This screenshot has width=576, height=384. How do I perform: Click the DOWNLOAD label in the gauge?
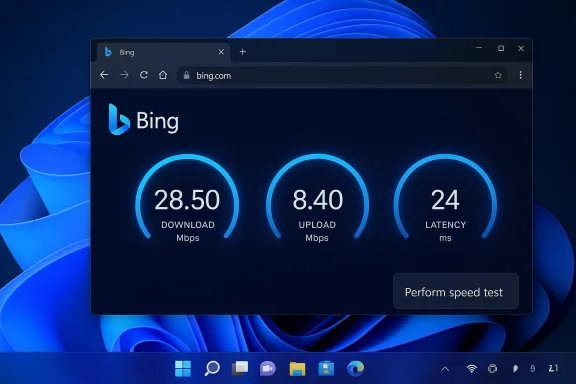[x=188, y=225]
